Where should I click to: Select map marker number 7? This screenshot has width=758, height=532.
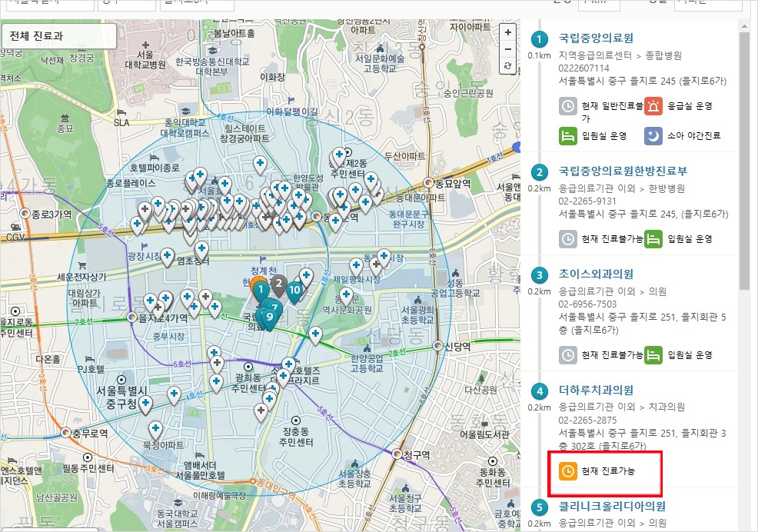click(275, 308)
